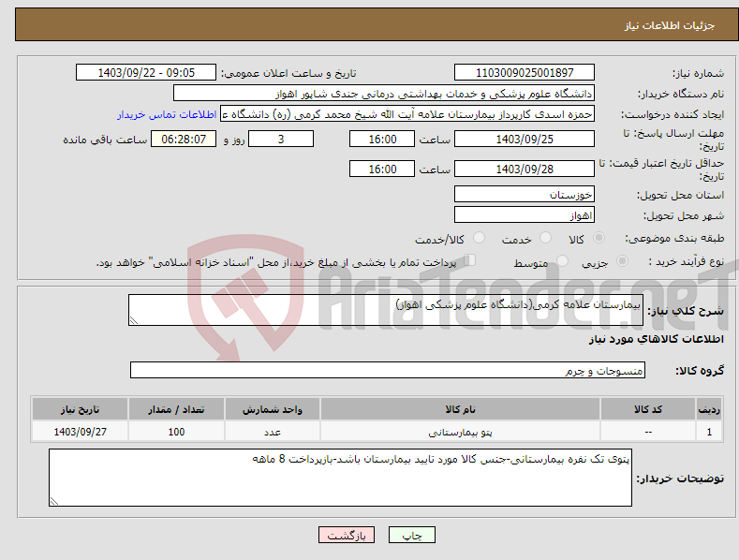Open the اطلاعات تماس خریدار link
Screen dimensions: 739x560
(167, 114)
